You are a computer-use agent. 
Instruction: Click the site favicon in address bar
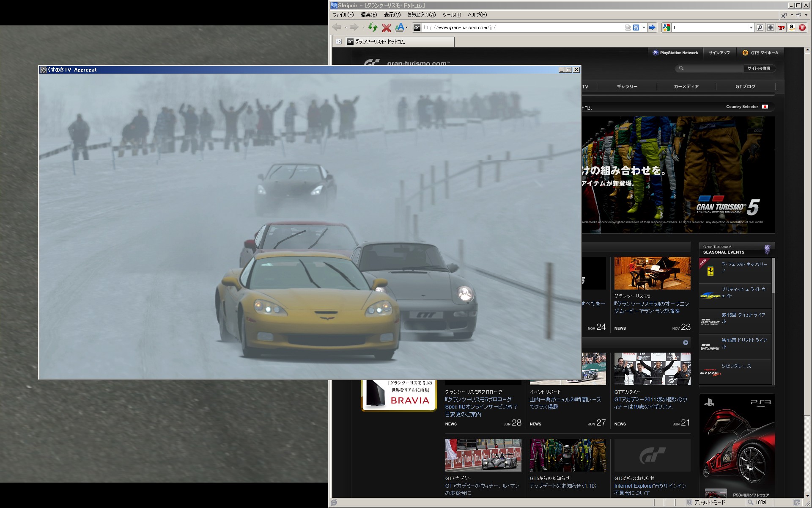click(x=417, y=28)
